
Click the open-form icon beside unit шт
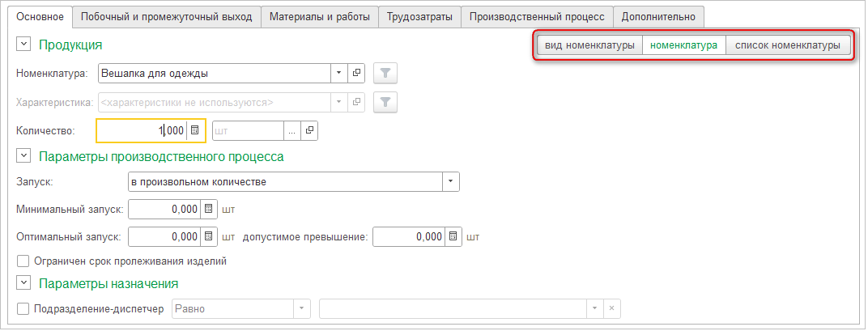(x=308, y=130)
